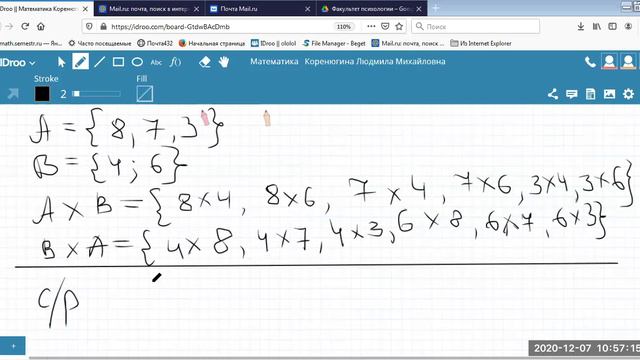The image size is (640, 360).
Task: Open File Manager - Beget bookmark
Action: pos(334,43)
